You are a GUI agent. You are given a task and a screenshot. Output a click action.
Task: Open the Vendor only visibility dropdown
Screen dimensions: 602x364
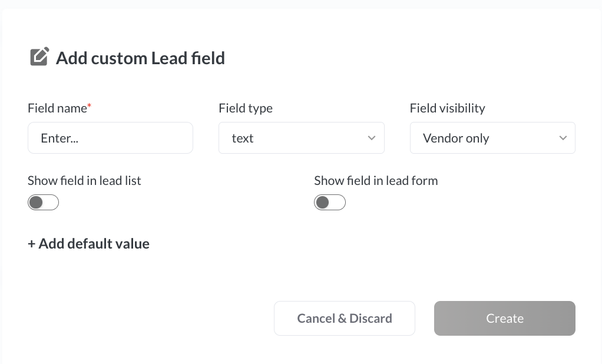pos(492,138)
